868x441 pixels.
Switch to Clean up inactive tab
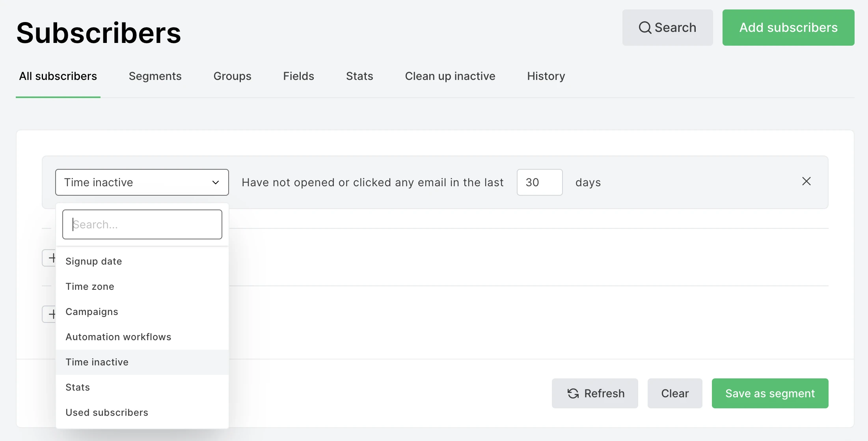[x=450, y=76]
